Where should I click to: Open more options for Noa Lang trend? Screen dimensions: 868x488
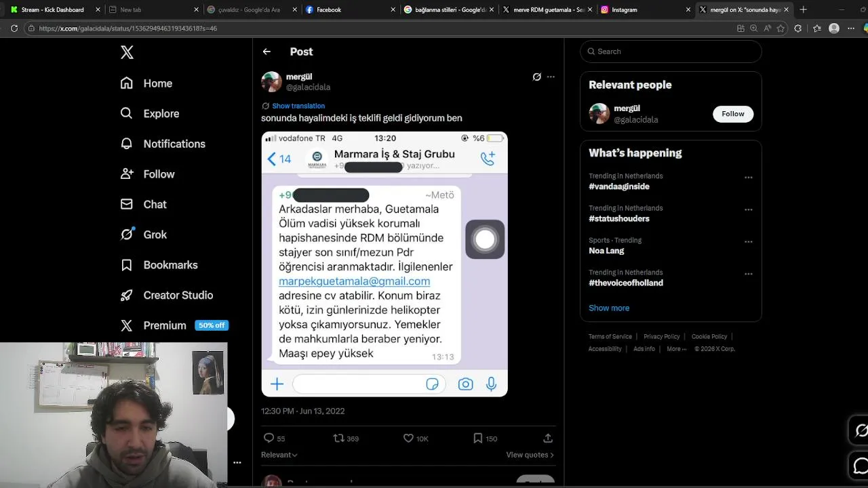[x=749, y=241]
